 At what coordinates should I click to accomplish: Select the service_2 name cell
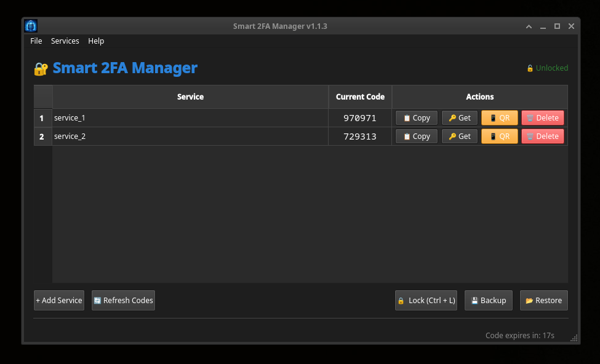click(x=190, y=136)
